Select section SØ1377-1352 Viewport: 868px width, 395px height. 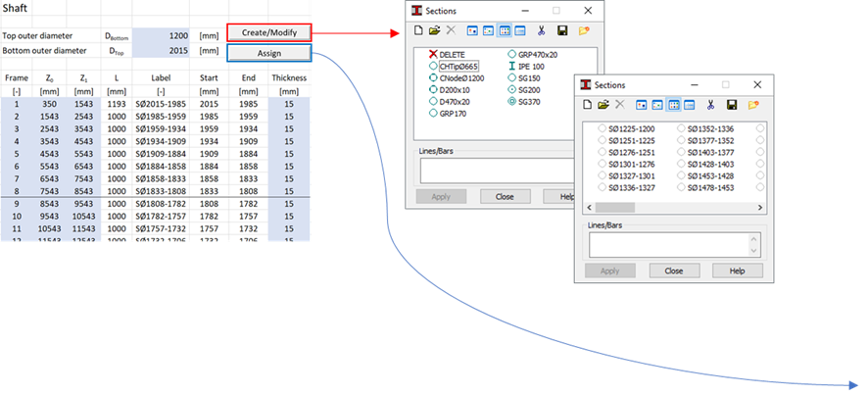pos(705,141)
